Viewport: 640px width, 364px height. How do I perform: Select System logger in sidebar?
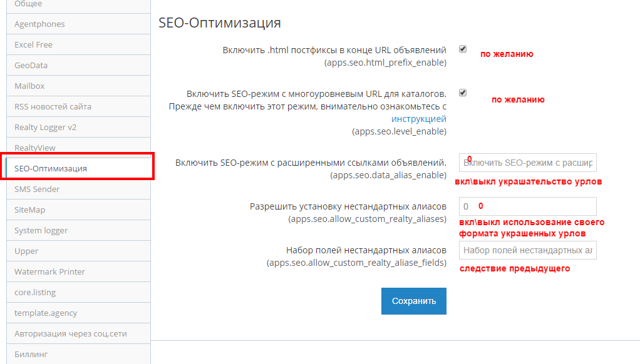click(x=78, y=230)
